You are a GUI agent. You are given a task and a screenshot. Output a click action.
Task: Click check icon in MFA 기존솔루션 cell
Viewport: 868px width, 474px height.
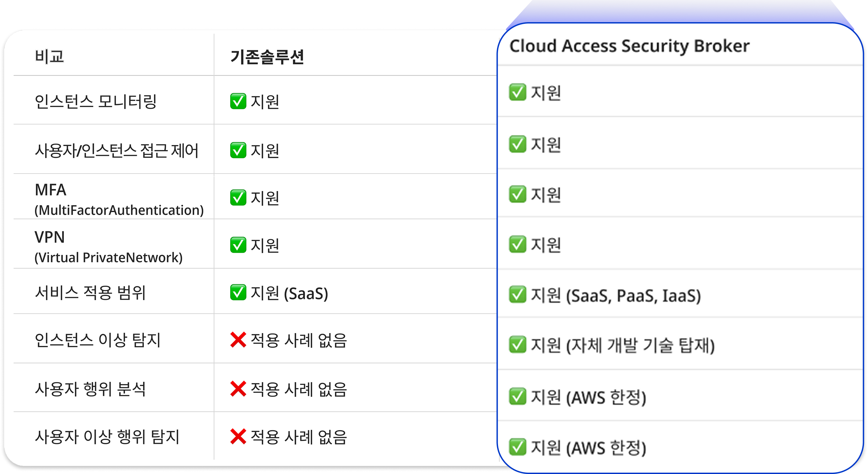tap(238, 197)
